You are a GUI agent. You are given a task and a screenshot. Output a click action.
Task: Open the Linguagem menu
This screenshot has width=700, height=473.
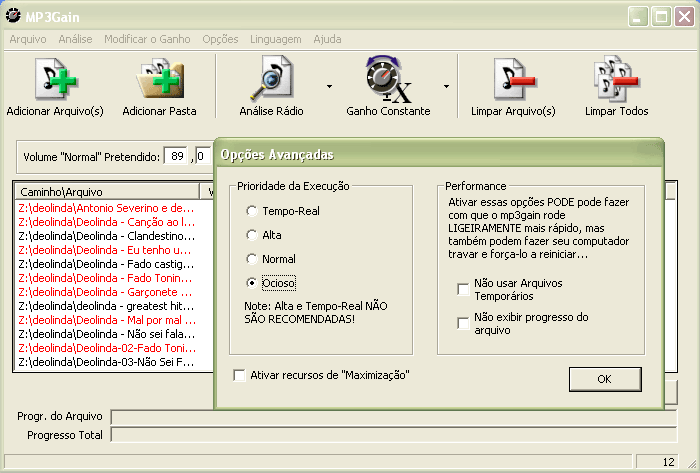click(275, 39)
